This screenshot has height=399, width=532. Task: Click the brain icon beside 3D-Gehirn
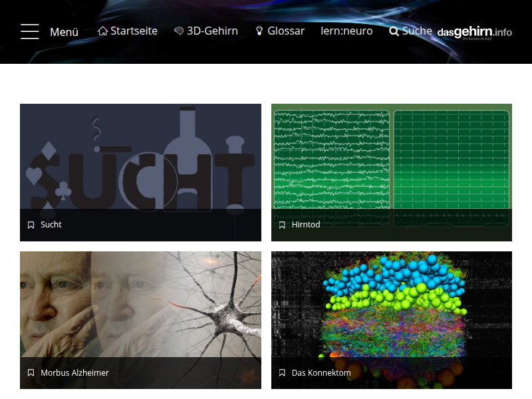point(179,31)
